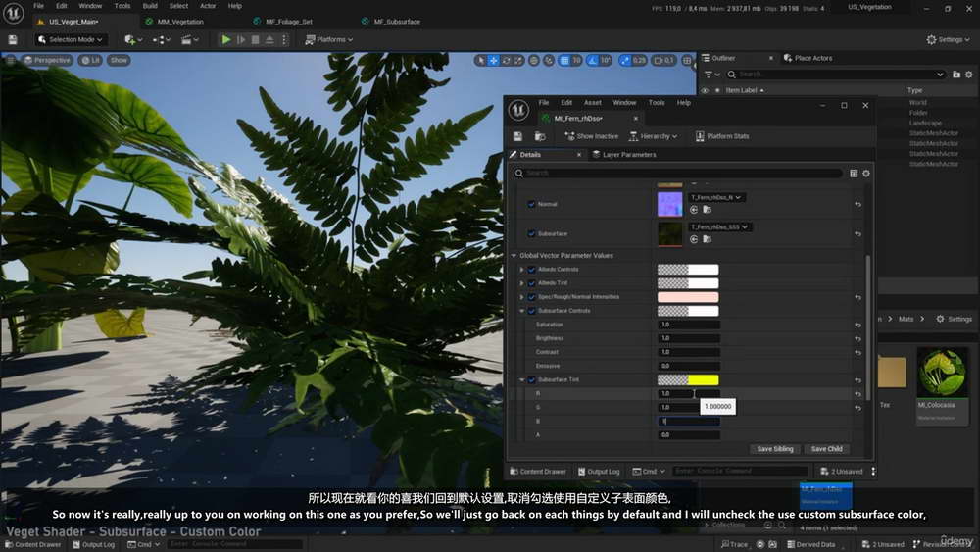Click the Save Child button
980x552 pixels.
826,449
